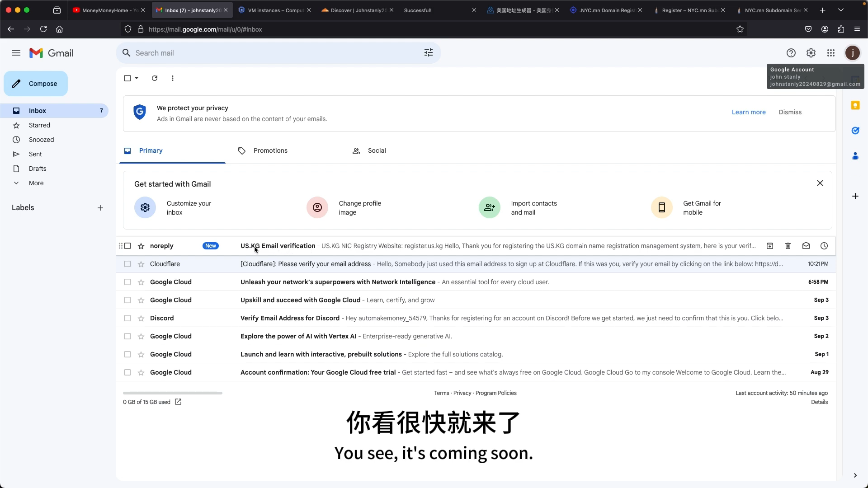Select the Discord email checkbox
Viewport: 868px width, 488px height.
127,318
